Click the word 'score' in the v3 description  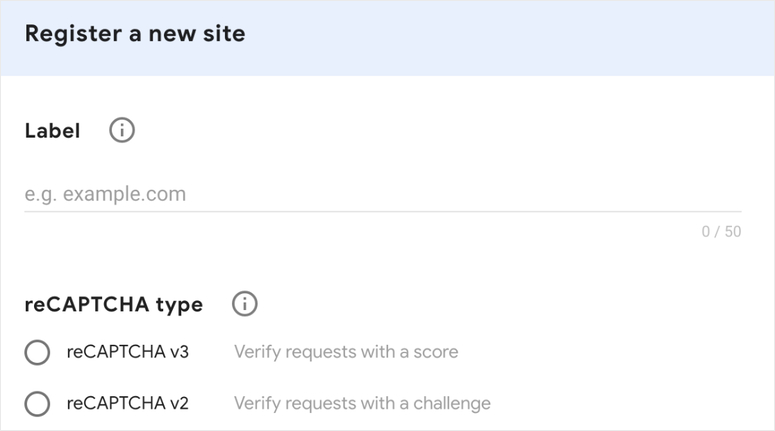(x=436, y=352)
